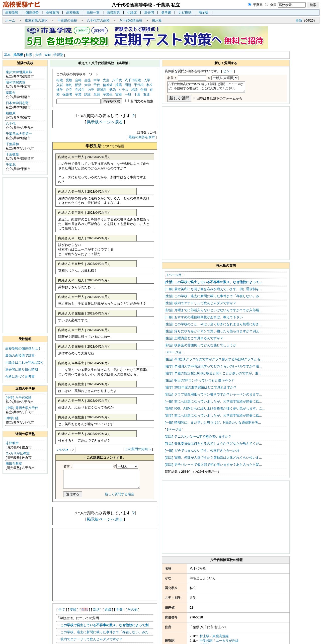
Task: Switch to the Wiki tab
Action: [x=47, y=55]
